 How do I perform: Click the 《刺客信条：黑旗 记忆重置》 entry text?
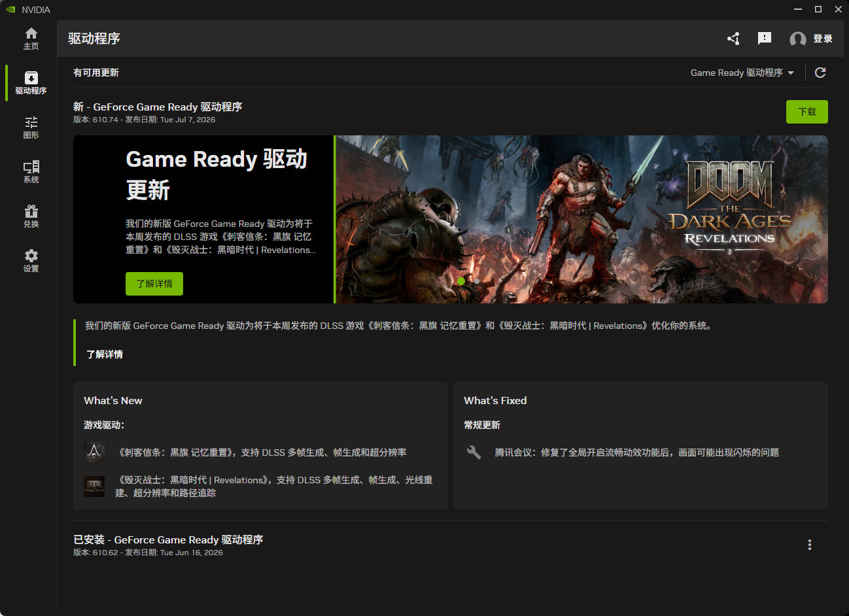(261, 453)
